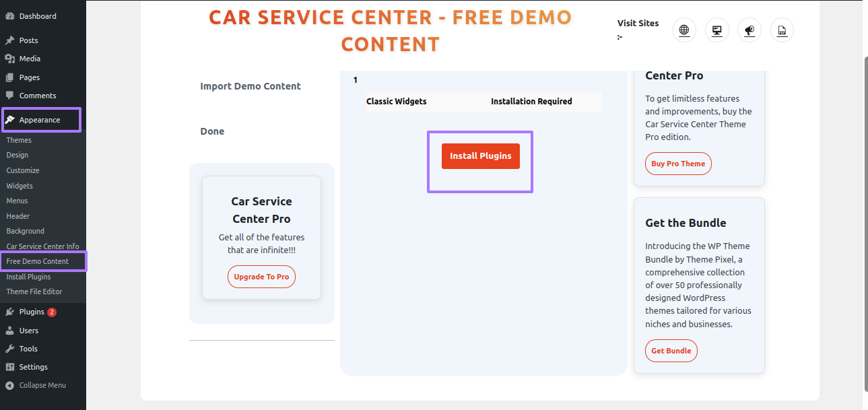Click the Users person icon
This screenshot has height=410, width=868.
point(10,331)
